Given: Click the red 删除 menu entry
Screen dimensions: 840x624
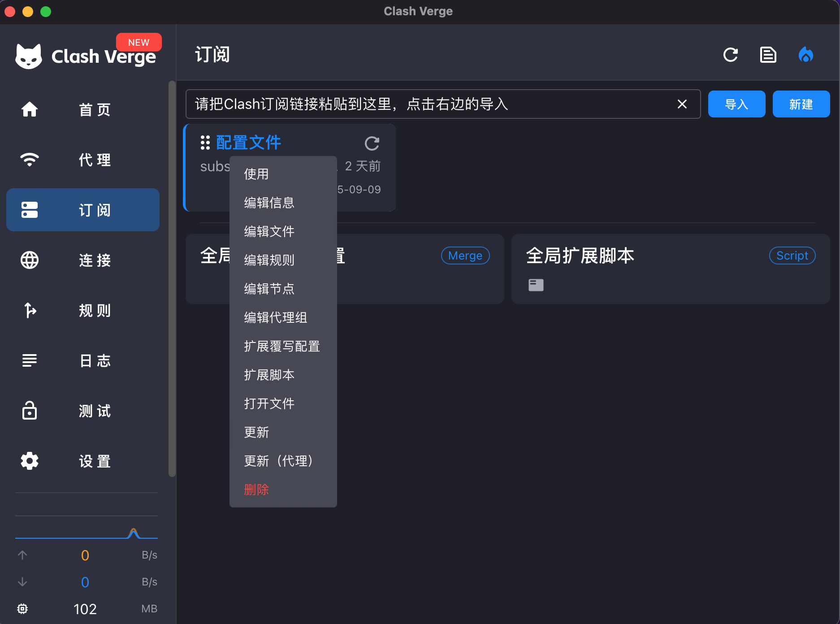Looking at the screenshot, I should [256, 490].
